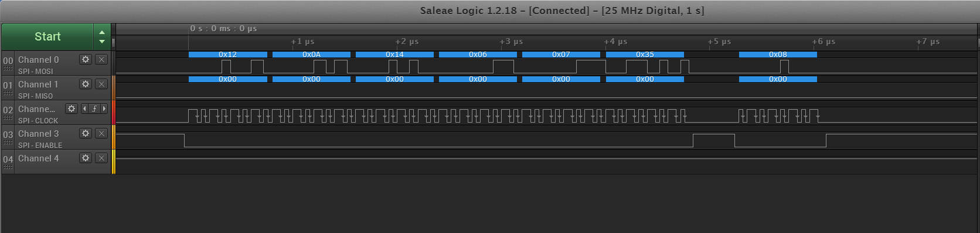Select rising edge trigger on Channel 2
This screenshot has width=980, height=233.
pos(94,109)
